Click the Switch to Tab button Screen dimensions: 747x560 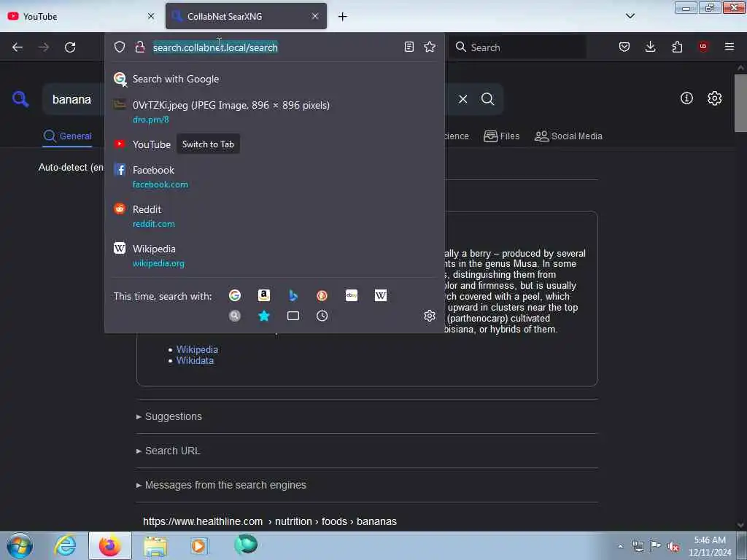[208, 144]
